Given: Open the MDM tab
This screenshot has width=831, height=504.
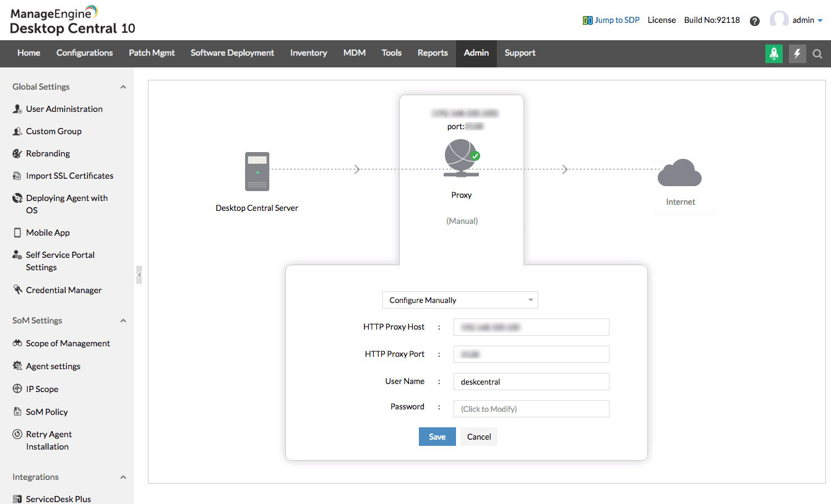Looking at the screenshot, I should coord(355,53).
